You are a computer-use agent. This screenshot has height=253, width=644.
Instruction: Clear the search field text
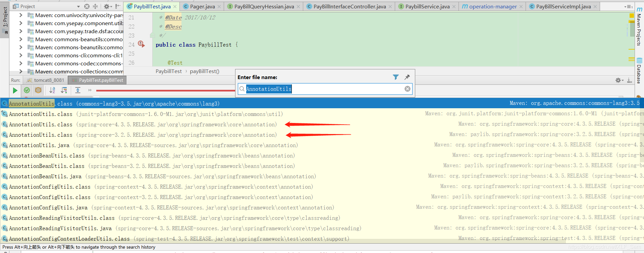point(407,89)
